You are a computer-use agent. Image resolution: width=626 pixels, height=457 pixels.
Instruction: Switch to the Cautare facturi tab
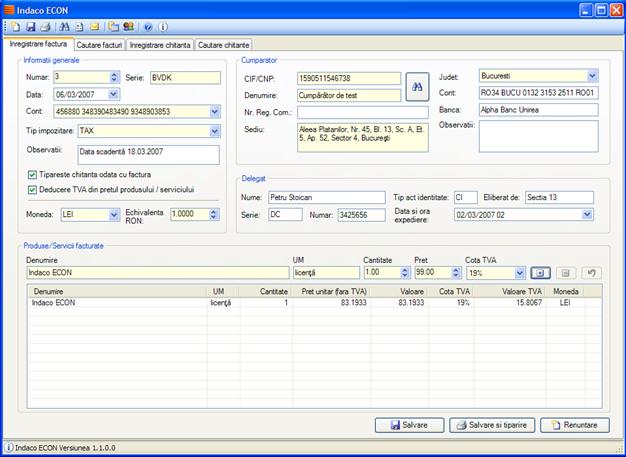coord(99,45)
